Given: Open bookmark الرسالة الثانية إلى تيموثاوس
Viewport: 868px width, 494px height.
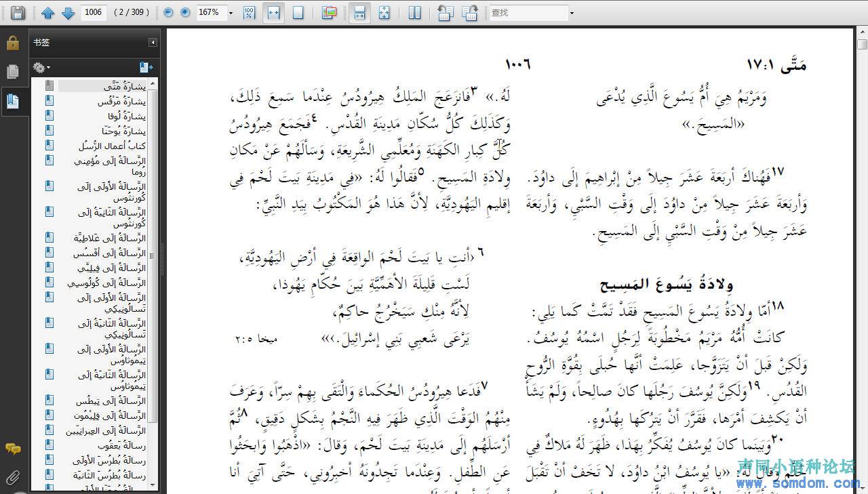Looking at the screenshot, I should tap(112, 380).
